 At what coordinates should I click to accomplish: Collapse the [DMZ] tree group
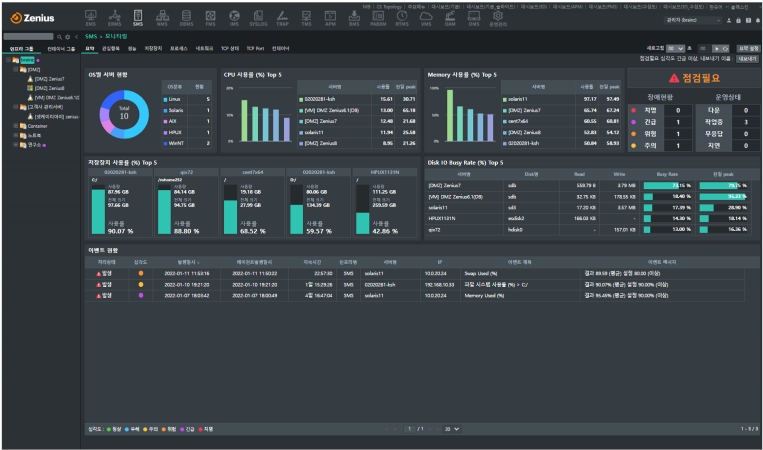coord(17,69)
